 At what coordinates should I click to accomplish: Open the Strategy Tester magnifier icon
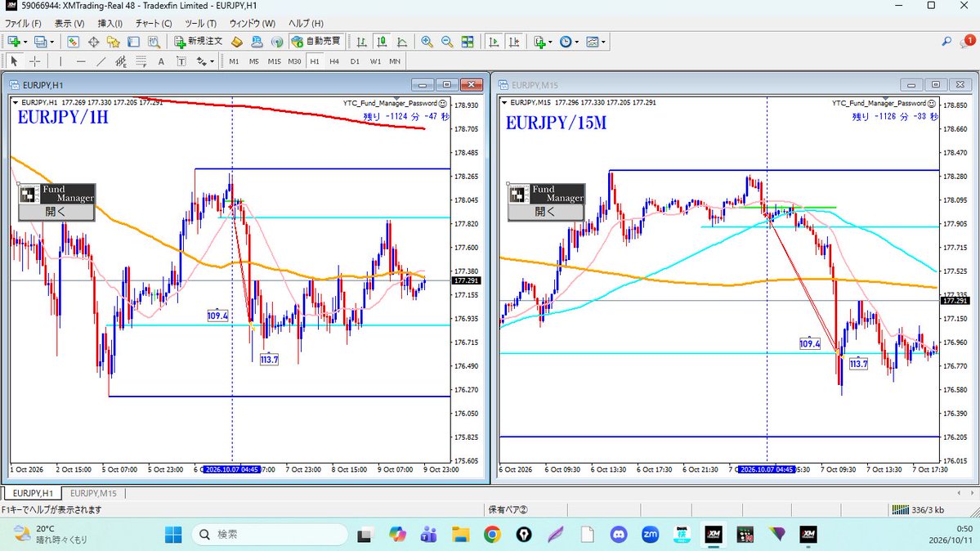154,42
